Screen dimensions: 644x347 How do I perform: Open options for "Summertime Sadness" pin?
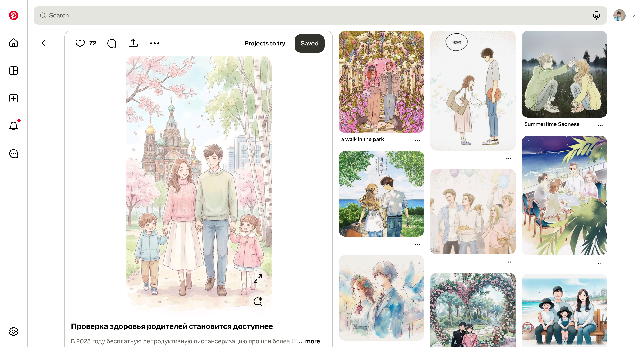(600, 125)
